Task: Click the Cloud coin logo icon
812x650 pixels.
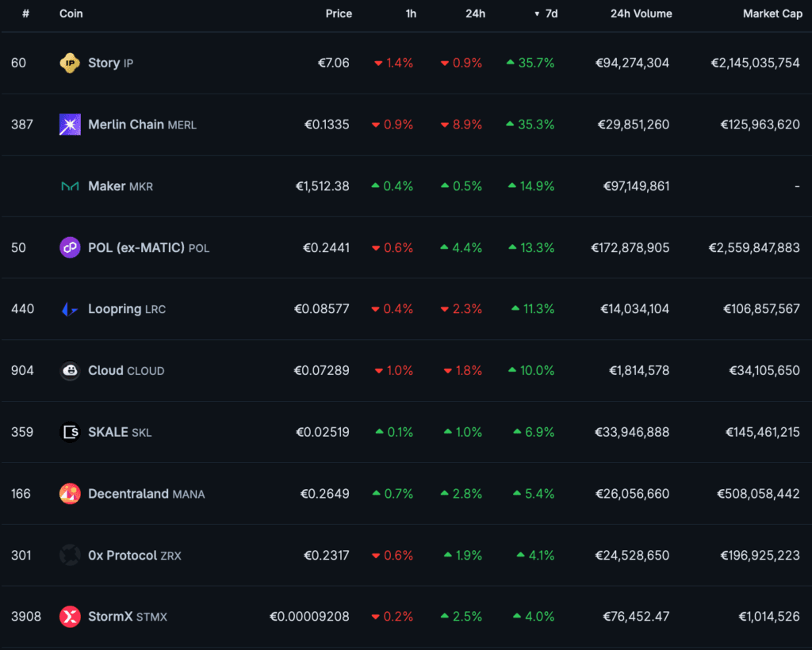Action: click(x=70, y=371)
